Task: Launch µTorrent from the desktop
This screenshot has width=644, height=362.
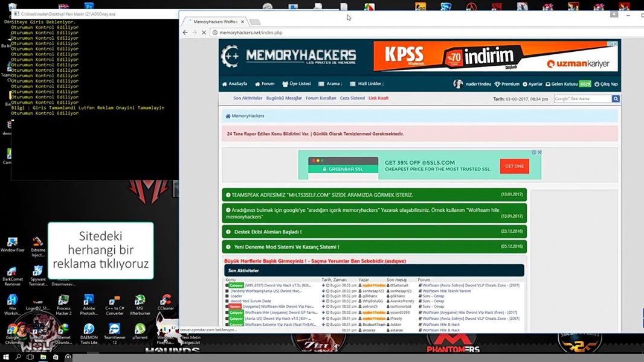Action: [140, 332]
